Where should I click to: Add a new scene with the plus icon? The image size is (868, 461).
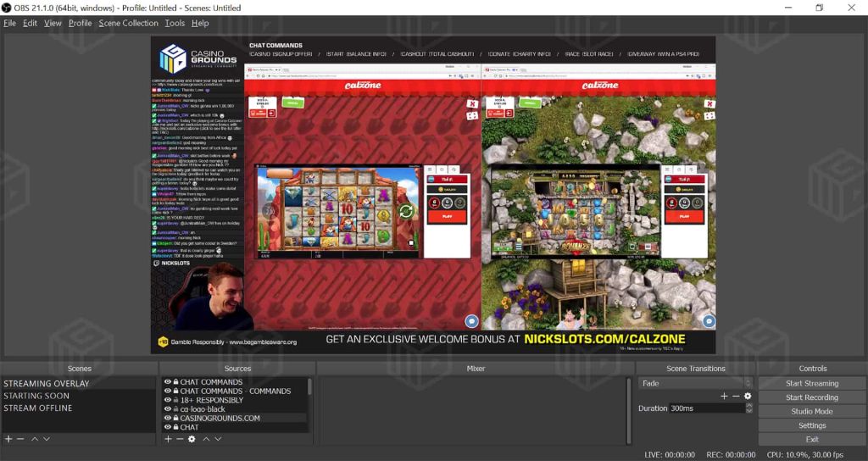coord(8,439)
